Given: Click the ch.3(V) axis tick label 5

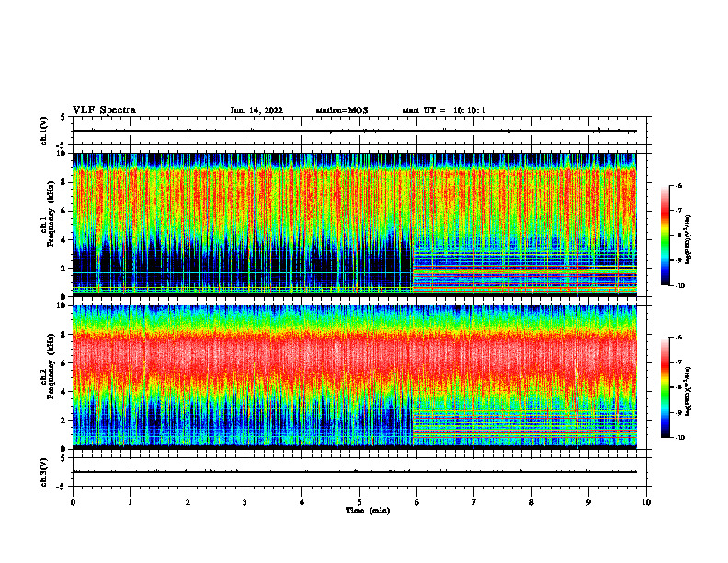Looking at the screenshot, I should pyautogui.click(x=63, y=458).
